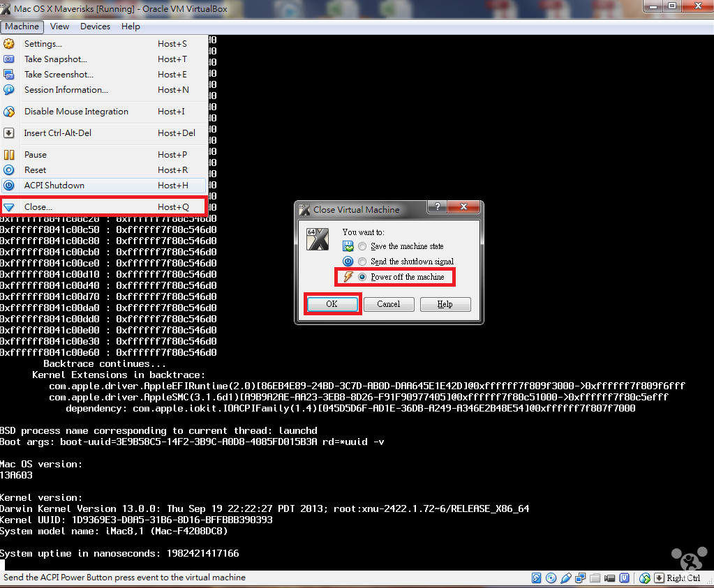The image size is (714, 588).
Task: Choose 'Close...' from Machine menu
Action: pyautogui.click(x=38, y=207)
